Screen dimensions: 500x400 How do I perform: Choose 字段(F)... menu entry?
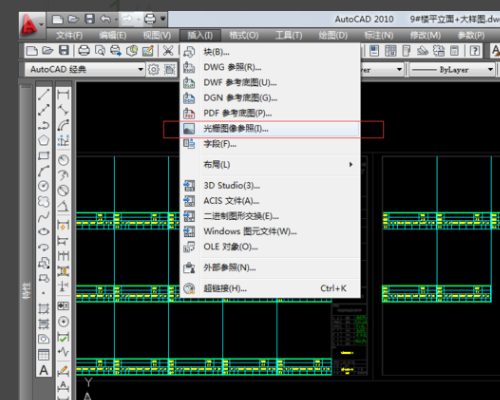point(270,144)
